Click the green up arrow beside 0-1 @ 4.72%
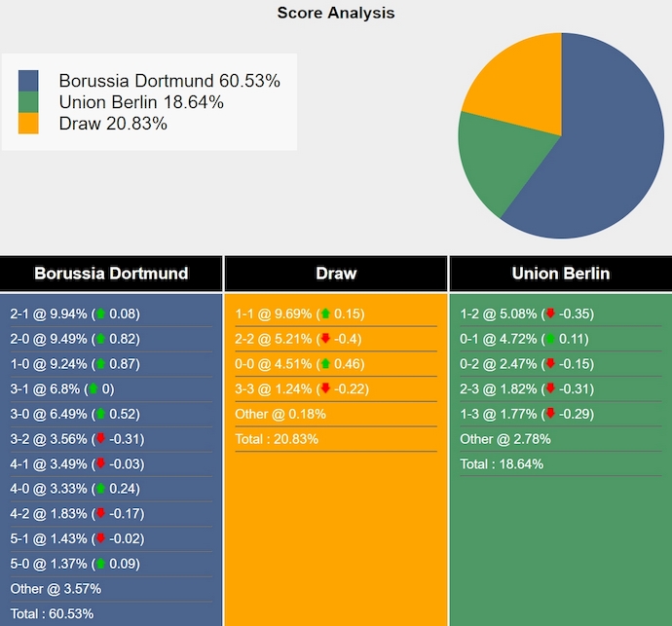Screen dimensions: 672x626 pos(550,339)
